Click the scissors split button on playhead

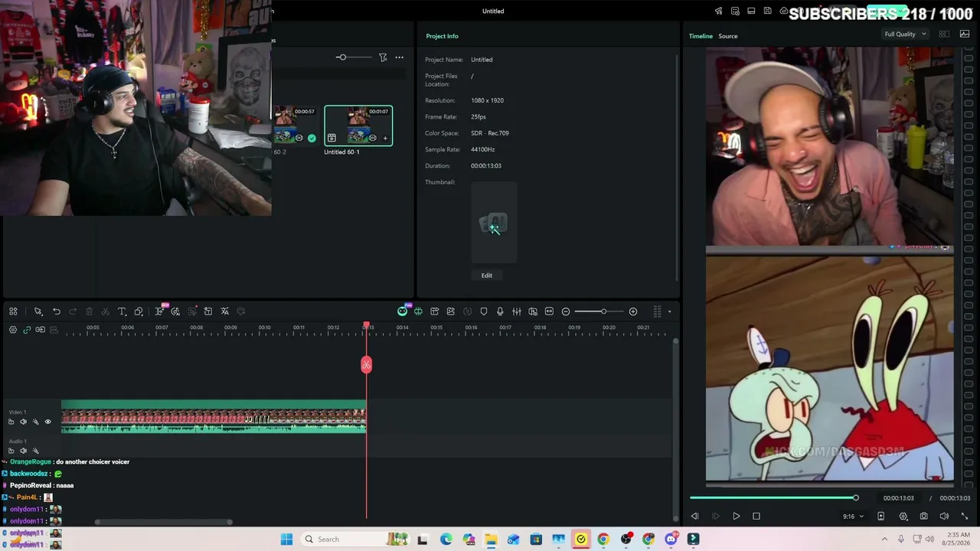[x=367, y=364]
